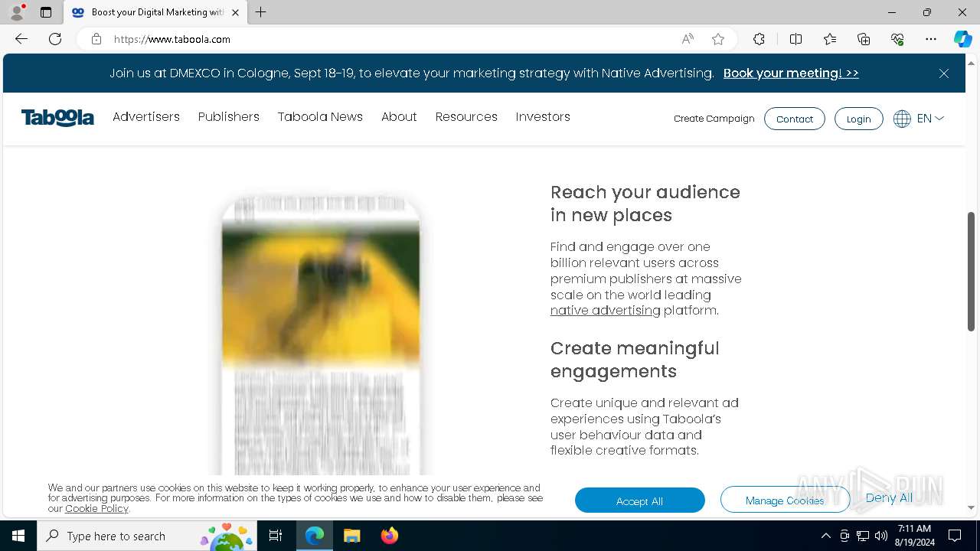Open the browser profile icon
This screenshot has height=551, width=980.
pos(17,12)
